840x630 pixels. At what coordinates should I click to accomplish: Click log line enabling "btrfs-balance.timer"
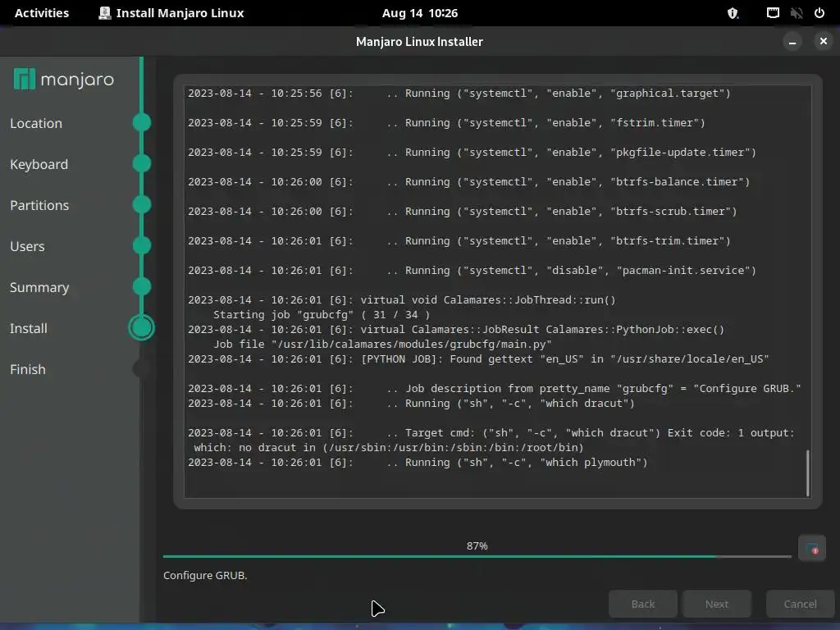click(468, 181)
